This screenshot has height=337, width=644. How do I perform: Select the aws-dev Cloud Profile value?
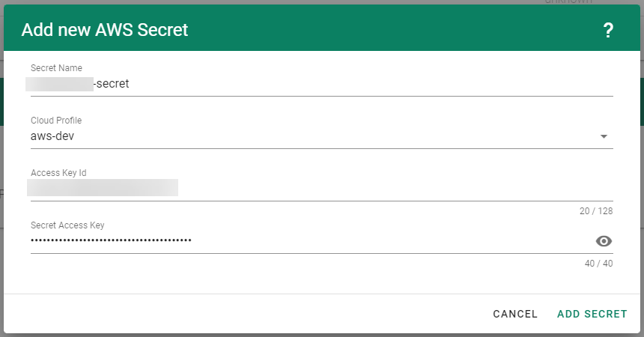pyautogui.click(x=52, y=136)
